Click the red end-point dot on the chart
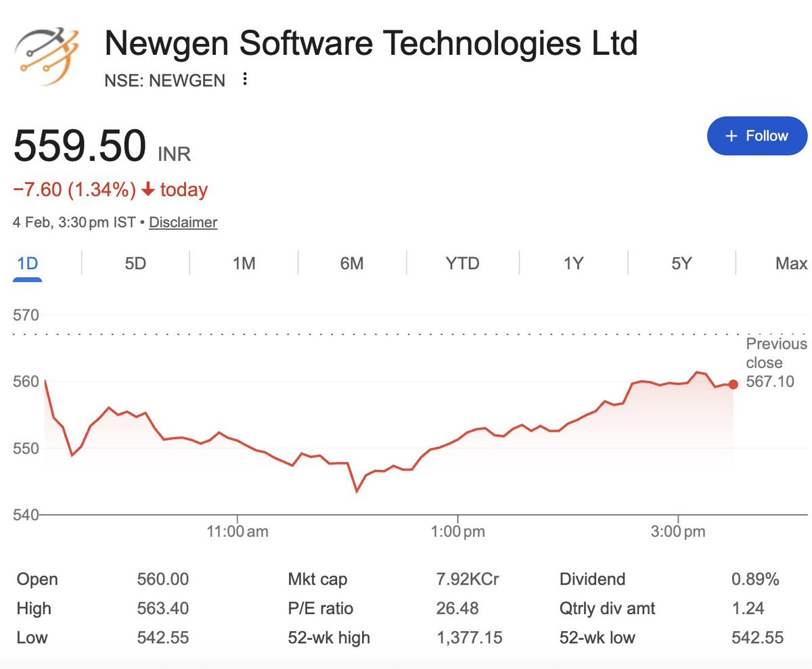The width and height of the screenshot is (812, 669). tap(733, 384)
